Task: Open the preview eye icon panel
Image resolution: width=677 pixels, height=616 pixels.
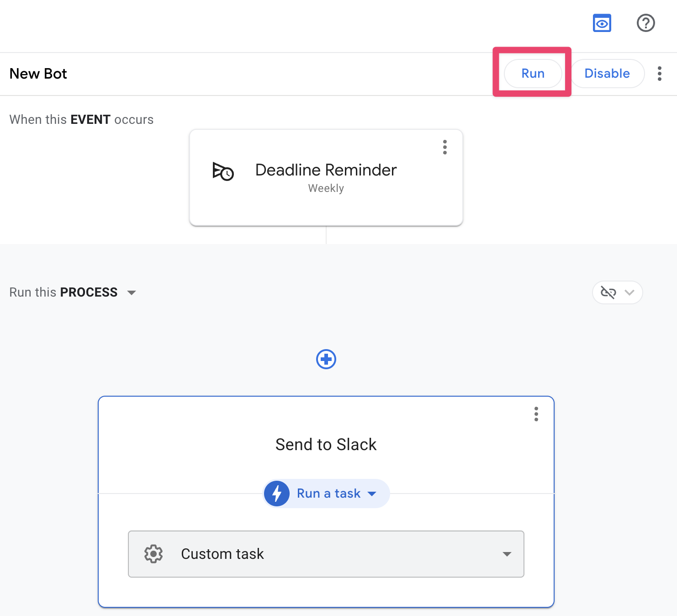Action: point(602,23)
